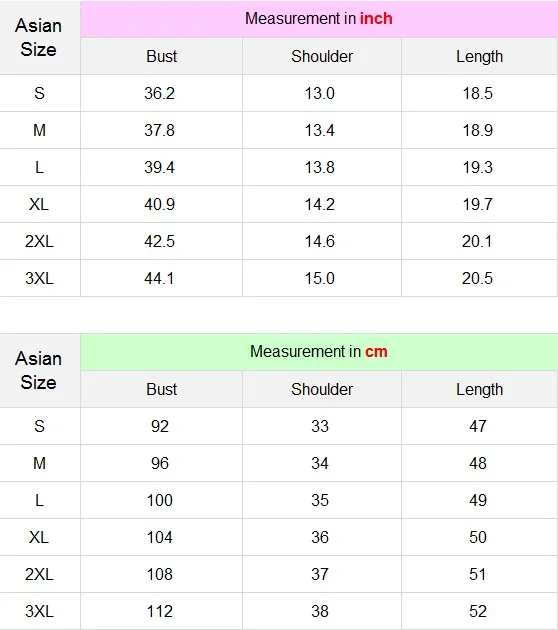Select the 36 shoulder cell for XL
Image resolution: width=558 pixels, height=630 pixels.
[x=320, y=537]
